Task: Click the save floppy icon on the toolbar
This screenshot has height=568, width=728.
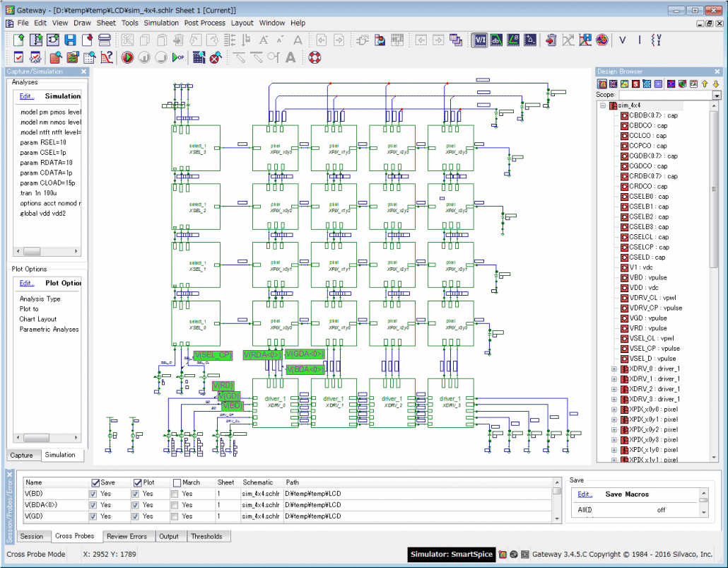Action: pos(69,40)
